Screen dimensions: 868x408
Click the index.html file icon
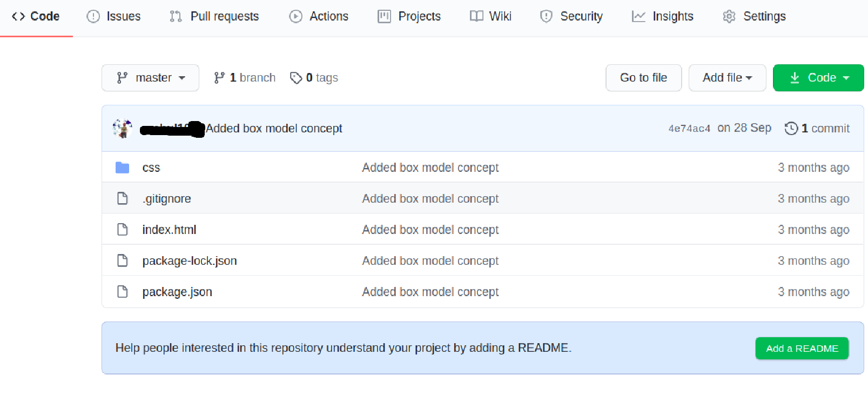[x=123, y=230]
